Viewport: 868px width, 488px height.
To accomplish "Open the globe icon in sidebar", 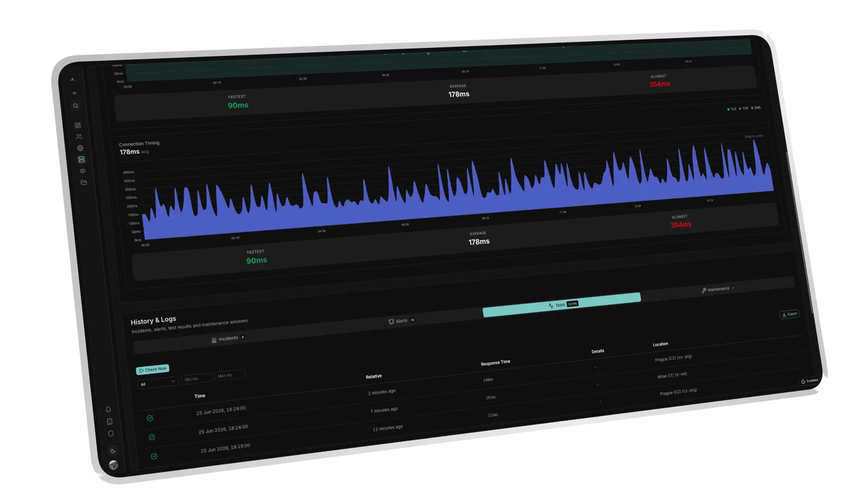I will [80, 148].
